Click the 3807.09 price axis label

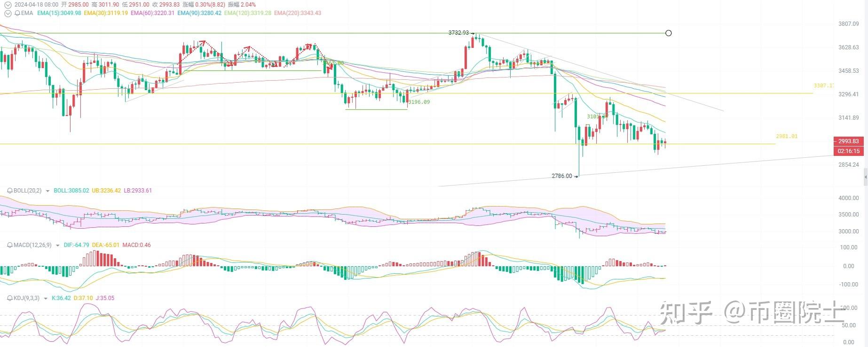coord(849,24)
